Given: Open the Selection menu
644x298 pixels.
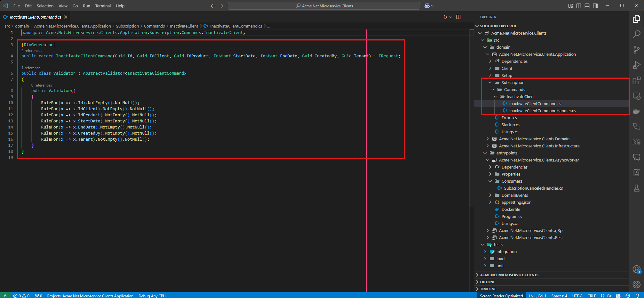Looking at the screenshot, I should coord(45,6).
